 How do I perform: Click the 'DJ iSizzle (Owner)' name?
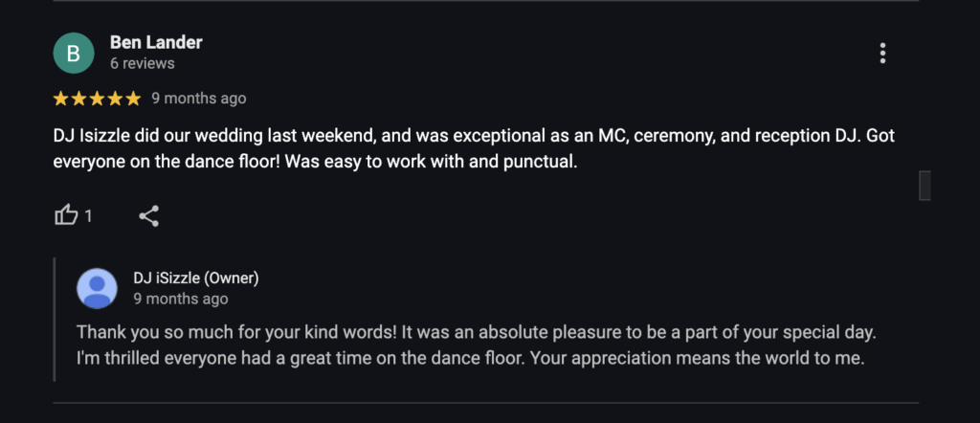pos(195,278)
